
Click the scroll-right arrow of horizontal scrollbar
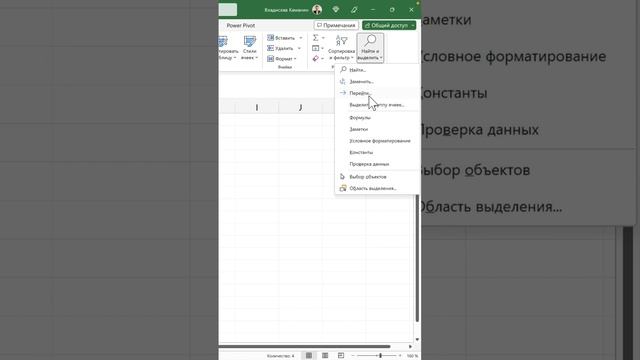(x=410, y=347)
